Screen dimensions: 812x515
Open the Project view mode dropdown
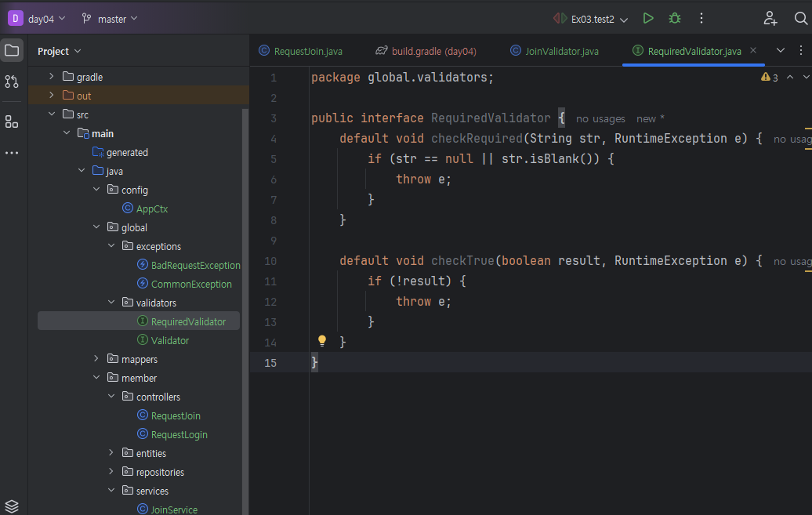[x=59, y=51]
